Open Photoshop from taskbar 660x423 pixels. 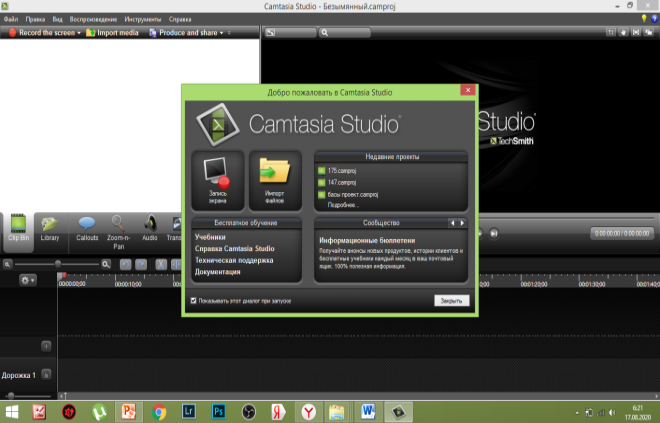point(218,412)
